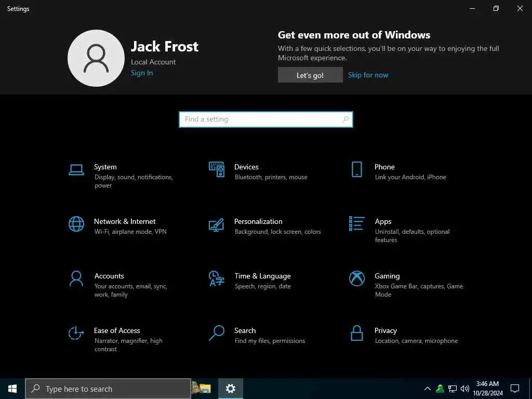The height and width of the screenshot is (399, 532).
Task: Open the network tray icon
Action: click(453, 389)
